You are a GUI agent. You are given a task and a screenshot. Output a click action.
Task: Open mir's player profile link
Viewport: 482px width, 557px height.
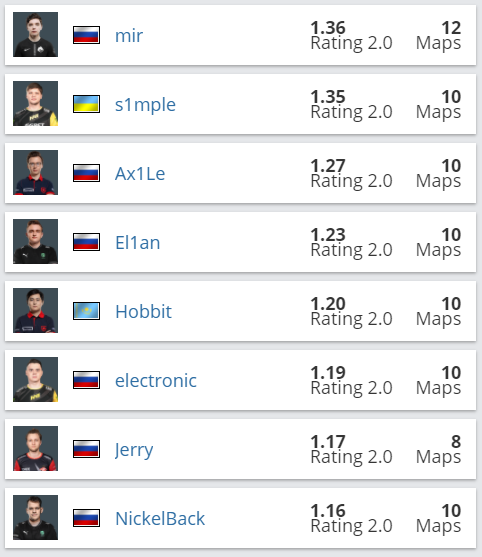(129, 36)
